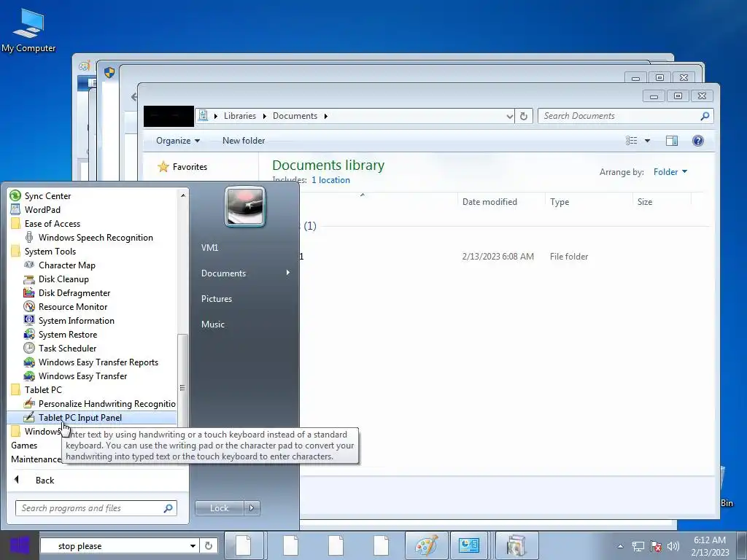Click Documents in the address bar

[295, 116]
